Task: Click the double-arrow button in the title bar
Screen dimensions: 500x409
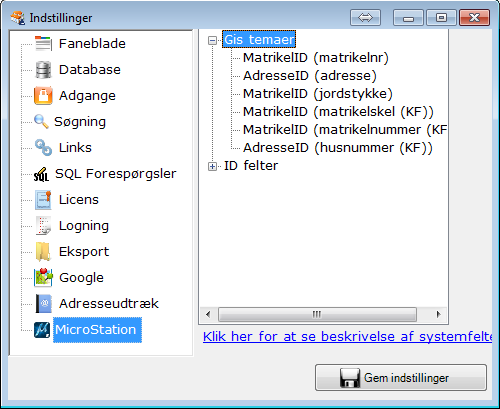Action: [365, 17]
